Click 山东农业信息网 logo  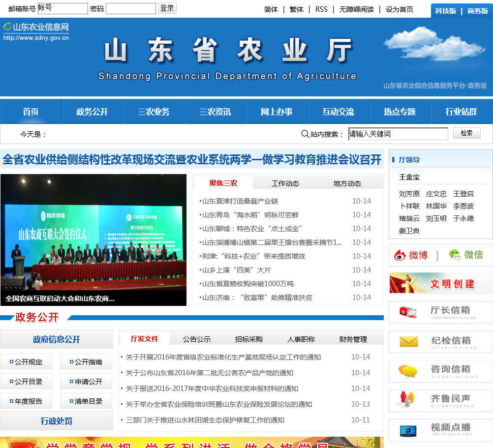[x=36, y=31]
